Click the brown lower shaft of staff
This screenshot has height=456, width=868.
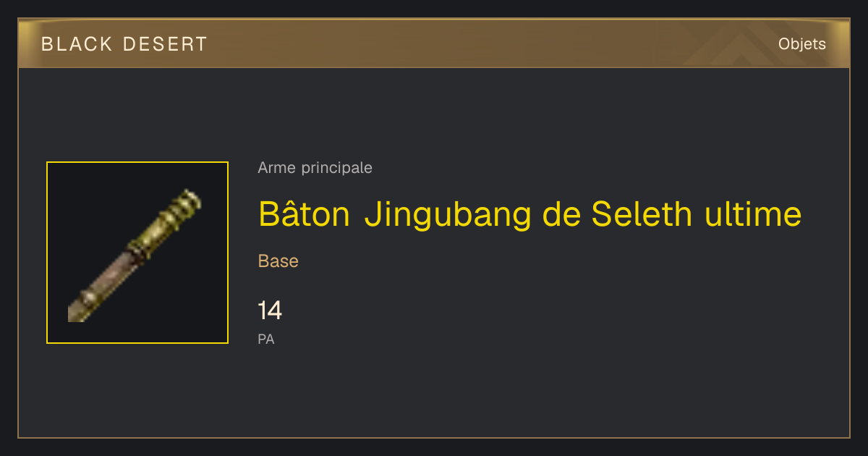(x=103, y=287)
